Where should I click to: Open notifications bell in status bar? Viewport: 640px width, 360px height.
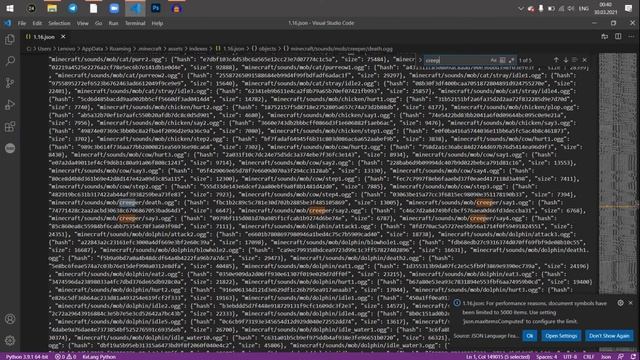coord(633,356)
